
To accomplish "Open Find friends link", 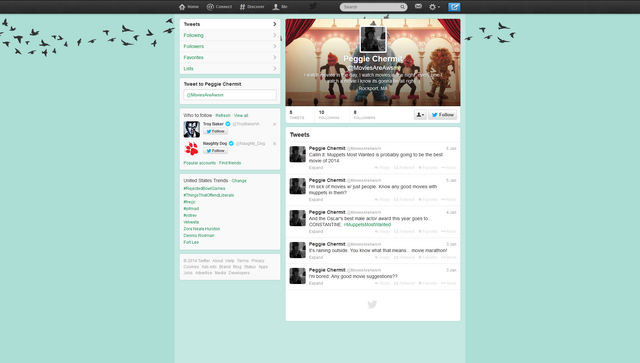I will point(230,163).
